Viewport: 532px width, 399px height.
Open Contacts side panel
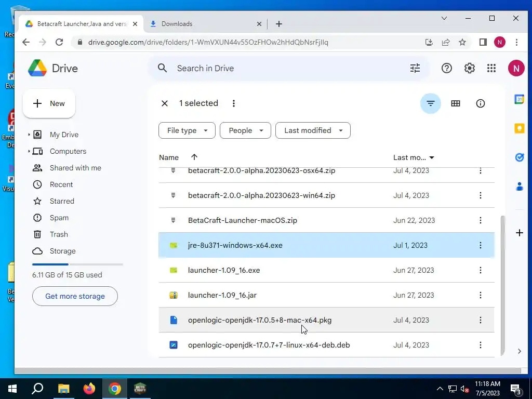(x=519, y=187)
